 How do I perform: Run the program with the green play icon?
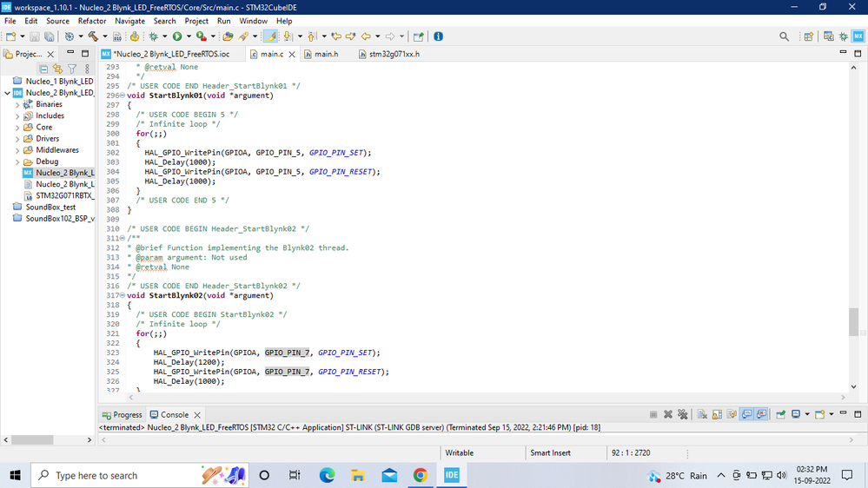click(x=177, y=36)
